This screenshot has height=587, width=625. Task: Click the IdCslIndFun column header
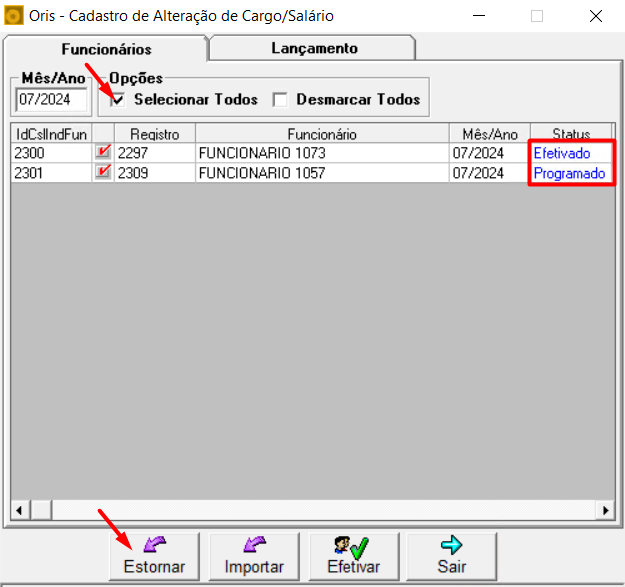[51, 134]
